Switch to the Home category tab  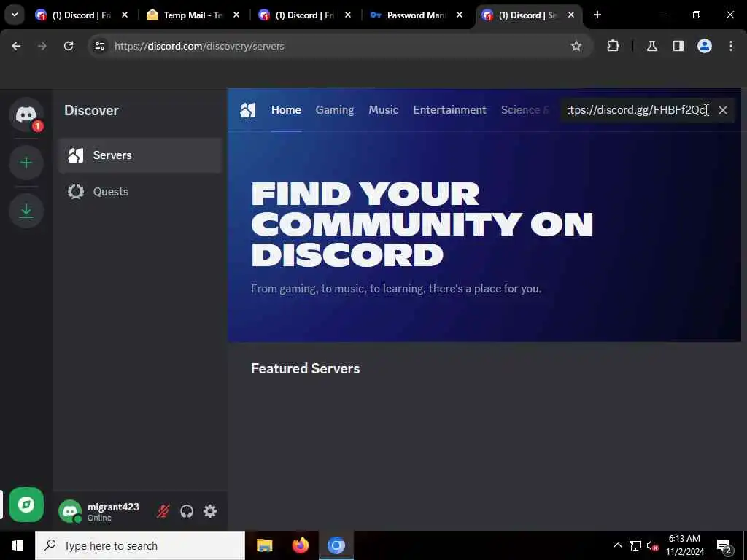(x=286, y=110)
